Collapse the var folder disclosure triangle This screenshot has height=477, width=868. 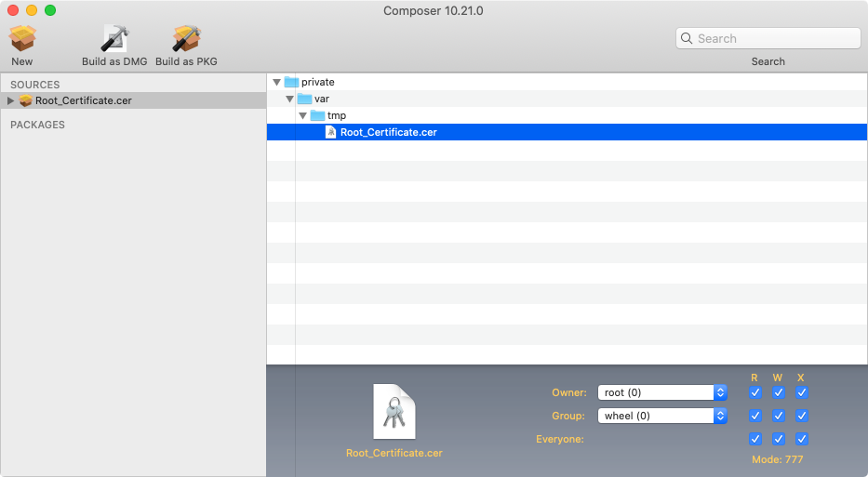pos(289,99)
